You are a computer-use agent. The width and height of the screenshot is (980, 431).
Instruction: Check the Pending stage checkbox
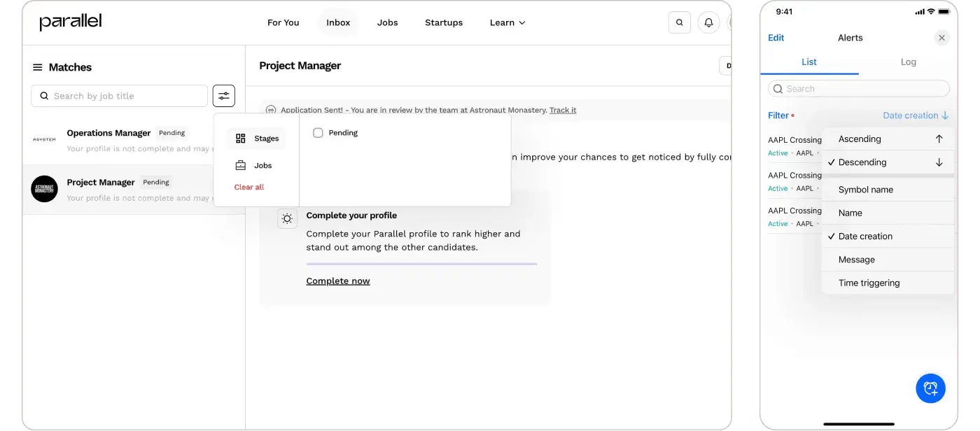[318, 132]
